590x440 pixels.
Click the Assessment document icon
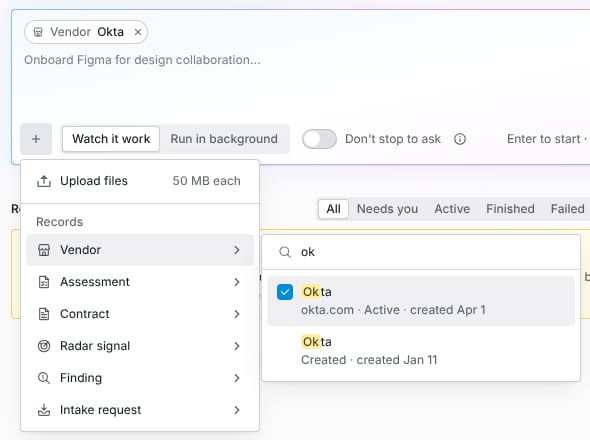click(x=44, y=282)
